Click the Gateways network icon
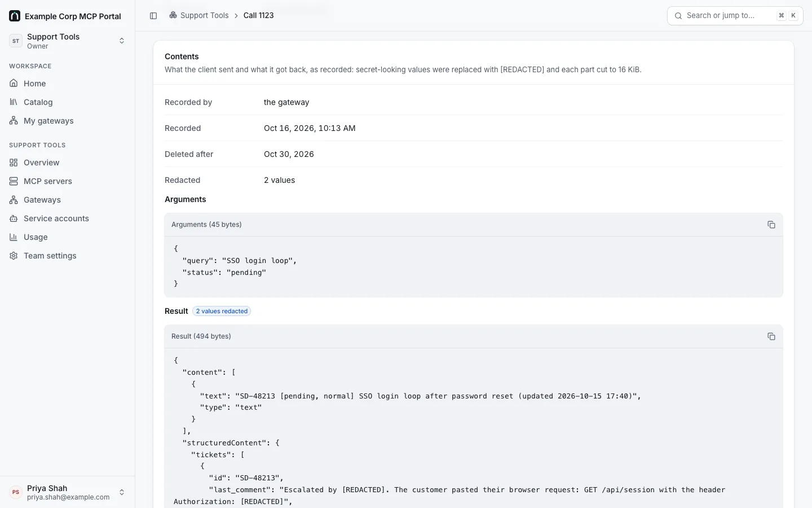Screen dimensions: 812x508 14,200
